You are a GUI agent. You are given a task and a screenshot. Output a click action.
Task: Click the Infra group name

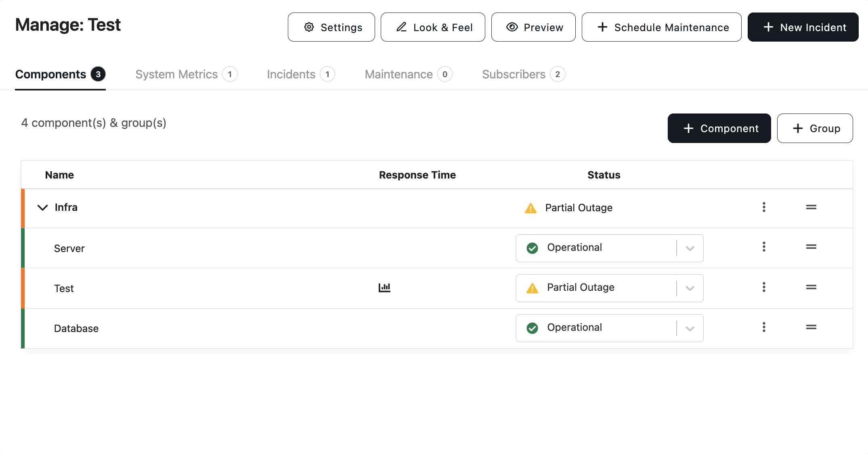coord(66,207)
